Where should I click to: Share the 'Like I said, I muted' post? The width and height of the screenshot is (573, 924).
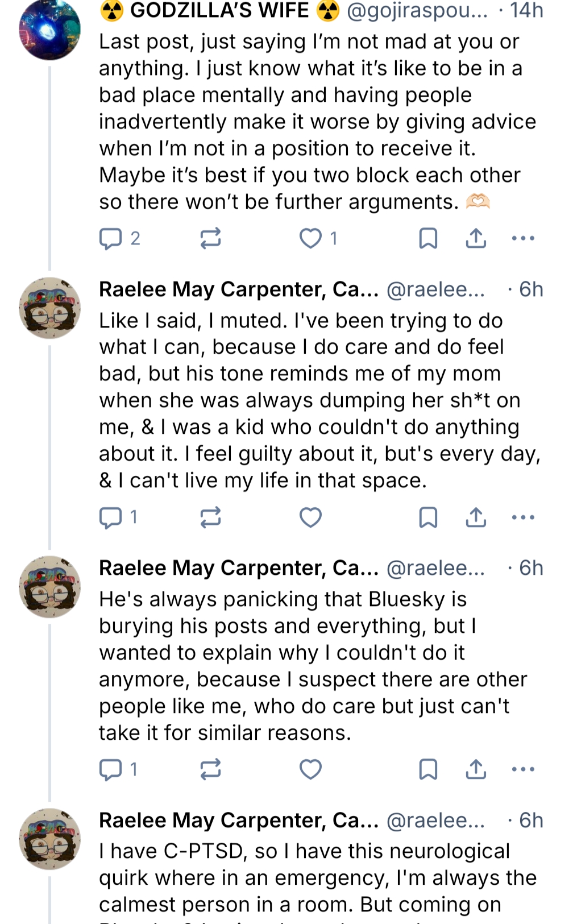(476, 517)
